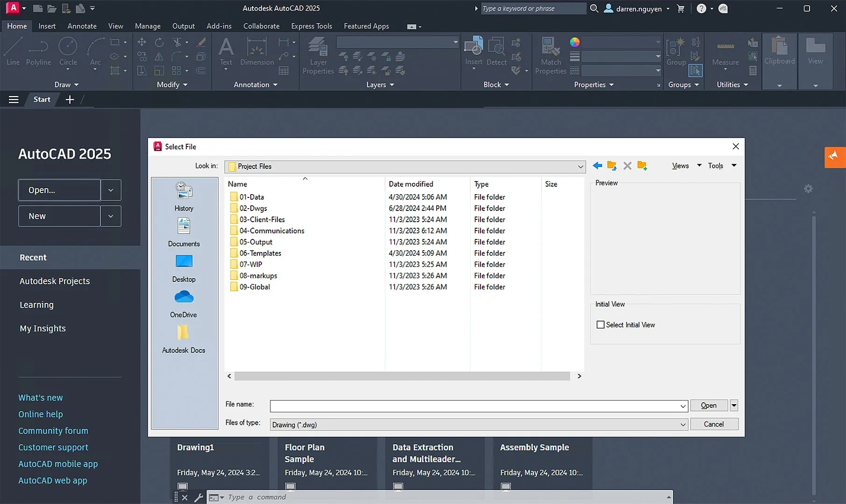This screenshot has width=846, height=504.
Task: Create a new folder in the dialog
Action: 642,166
